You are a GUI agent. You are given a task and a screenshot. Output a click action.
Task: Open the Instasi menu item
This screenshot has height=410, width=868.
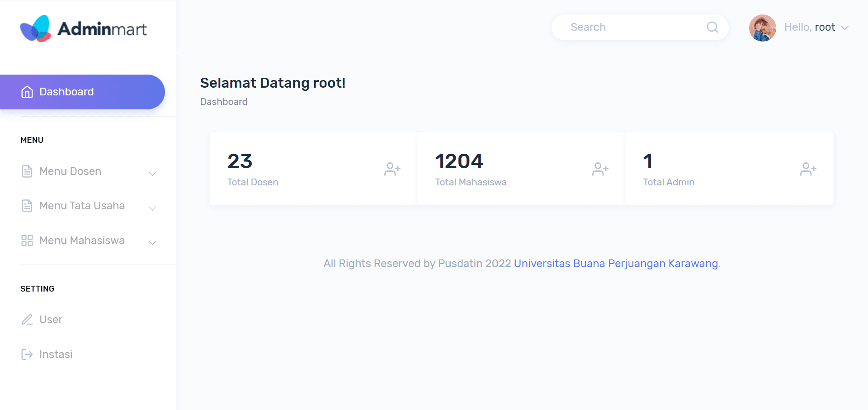[56, 354]
